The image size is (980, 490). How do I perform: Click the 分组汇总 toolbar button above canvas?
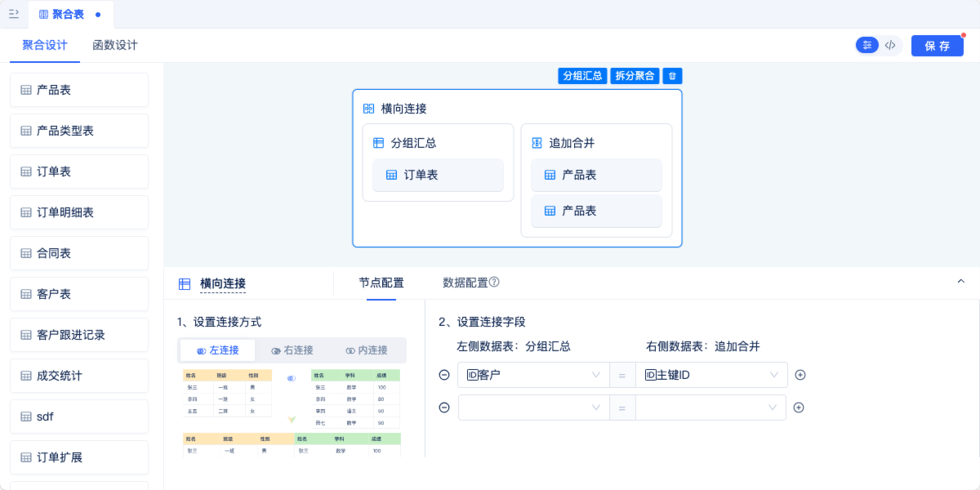[x=583, y=76]
